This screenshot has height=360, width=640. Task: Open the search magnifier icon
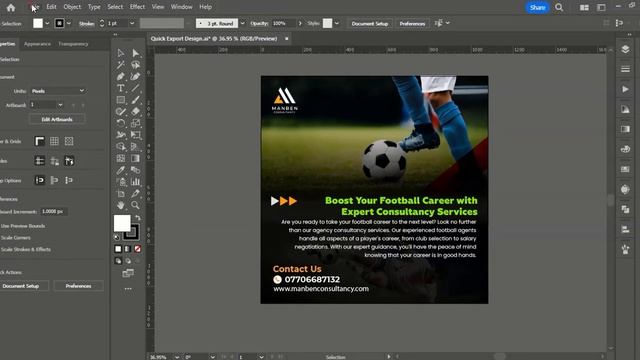point(559,7)
